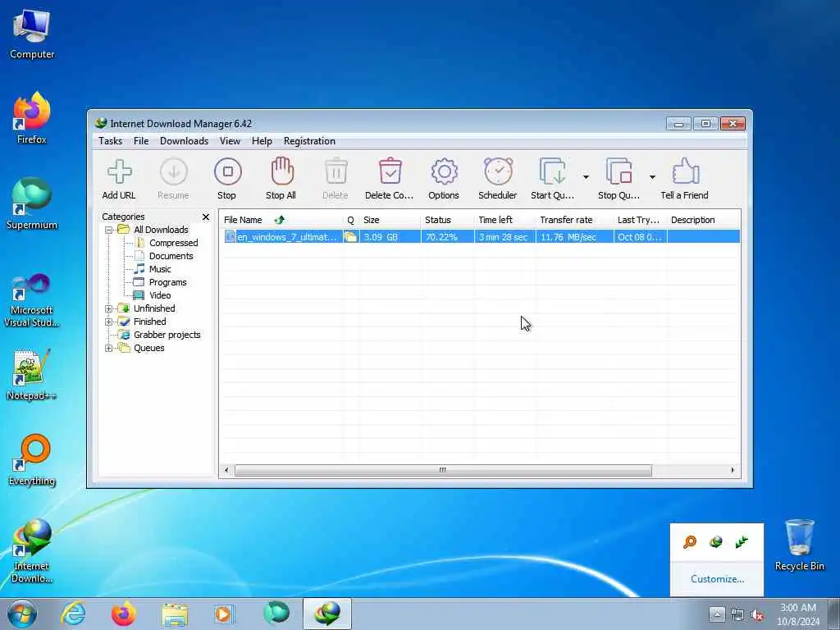Click the 11.76 MB/sec transfer rate cell

point(574,237)
